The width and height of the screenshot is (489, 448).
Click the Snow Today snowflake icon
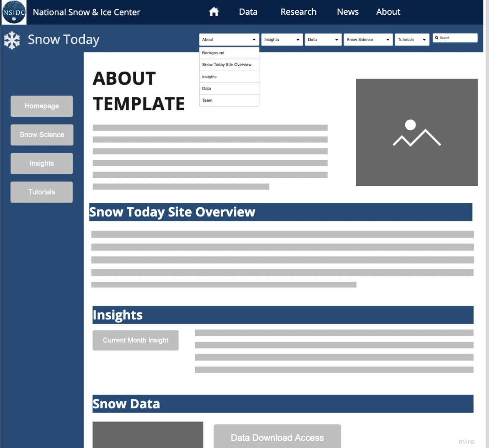click(12, 40)
